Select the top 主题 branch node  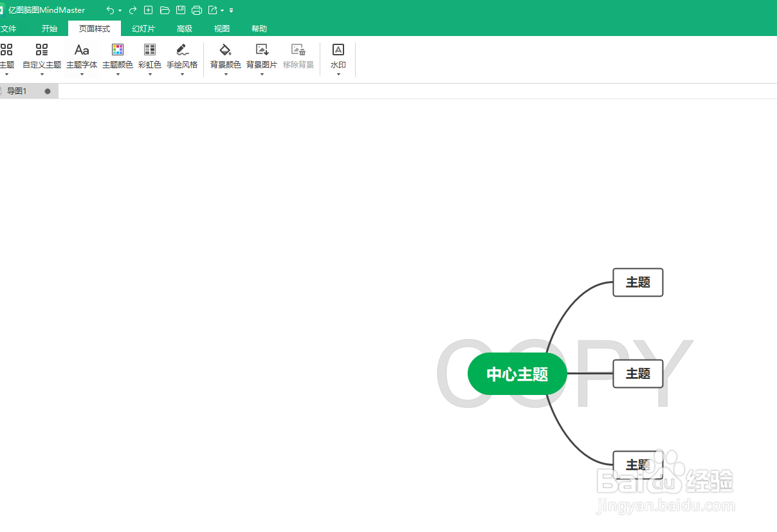pyautogui.click(x=638, y=282)
